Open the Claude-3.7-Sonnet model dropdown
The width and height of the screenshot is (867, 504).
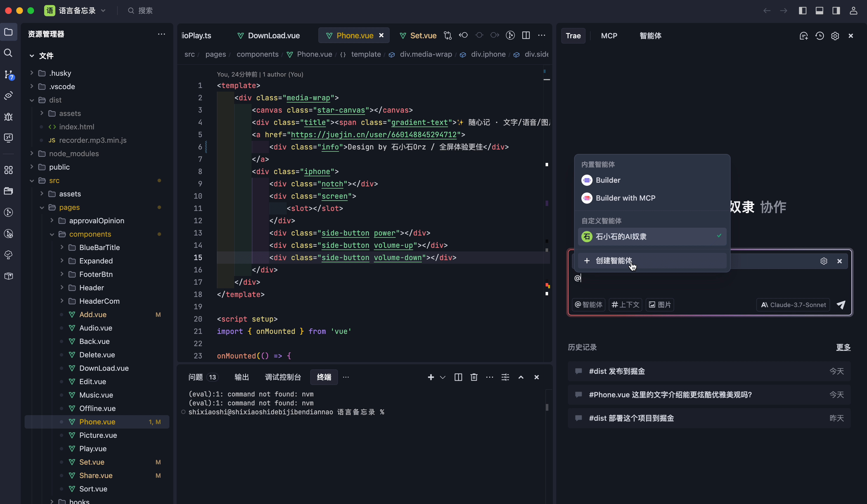[x=793, y=305]
